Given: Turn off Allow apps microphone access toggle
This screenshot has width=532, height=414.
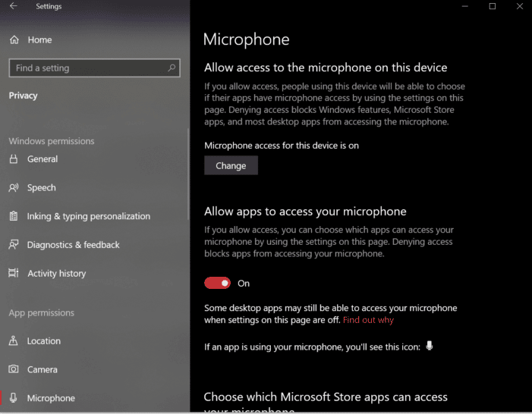Looking at the screenshot, I should [x=217, y=283].
